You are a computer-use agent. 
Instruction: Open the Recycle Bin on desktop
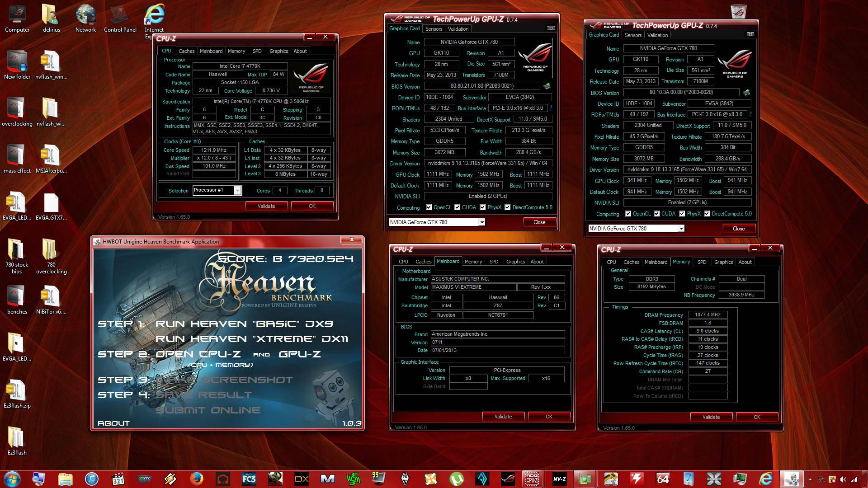pos(738,11)
